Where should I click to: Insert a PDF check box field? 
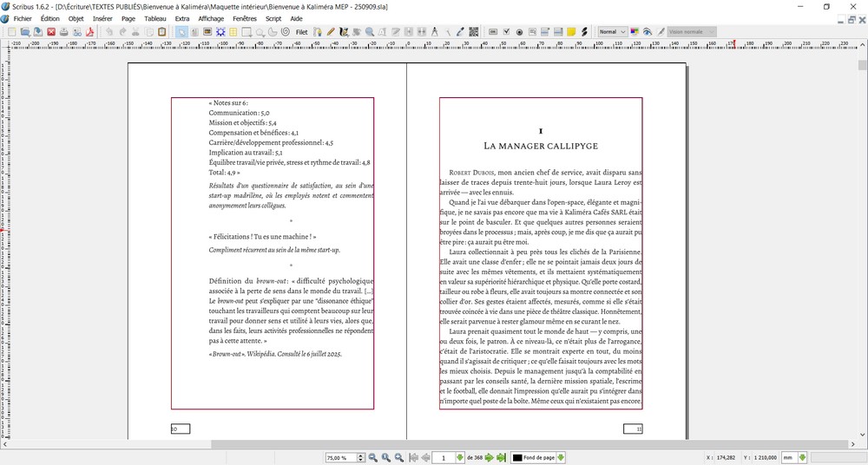pyautogui.click(x=506, y=31)
